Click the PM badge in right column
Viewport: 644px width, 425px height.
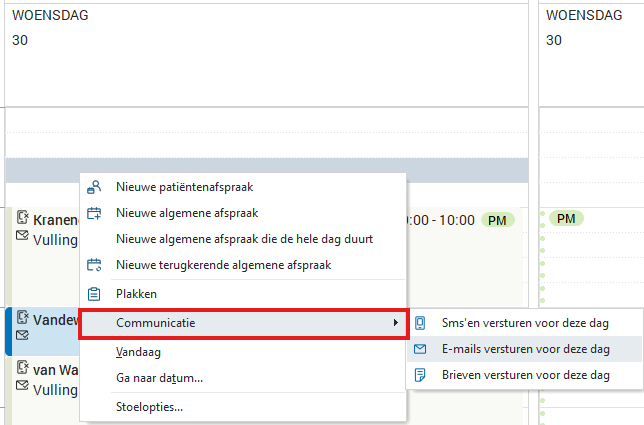click(566, 218)
